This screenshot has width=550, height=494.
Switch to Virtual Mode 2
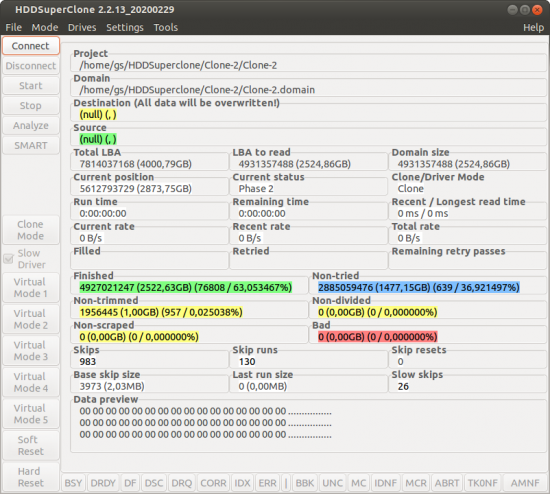coord(31,319)
